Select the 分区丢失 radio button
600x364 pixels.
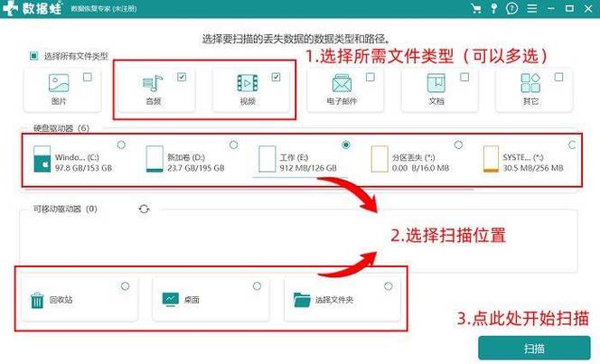458,145
